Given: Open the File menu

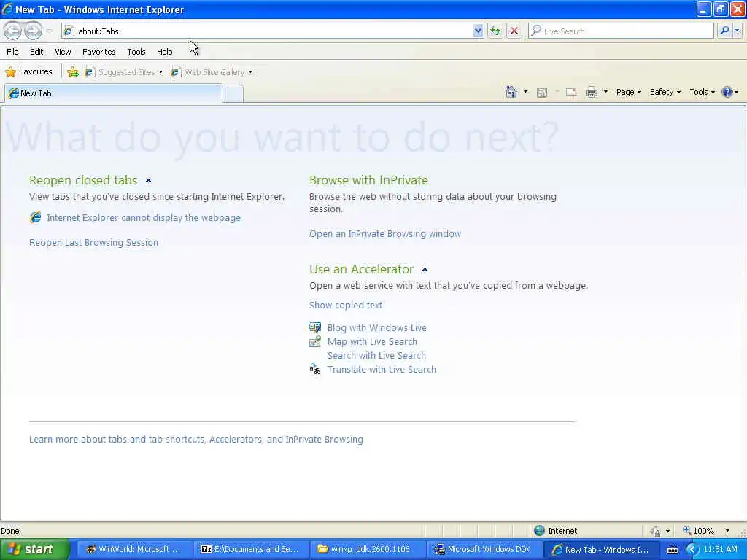Looking at the screenshot, I should click(x=12, y=52).
